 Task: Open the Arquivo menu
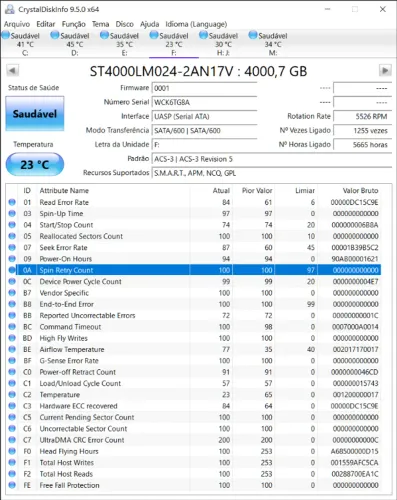click(x=17, y=24)
